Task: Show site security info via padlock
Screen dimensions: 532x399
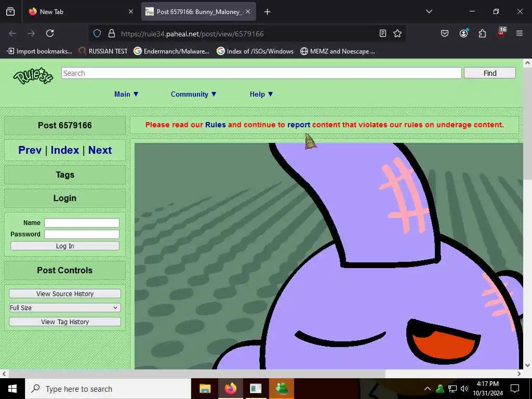Action: pyautogui.click(x=111, y=34)
